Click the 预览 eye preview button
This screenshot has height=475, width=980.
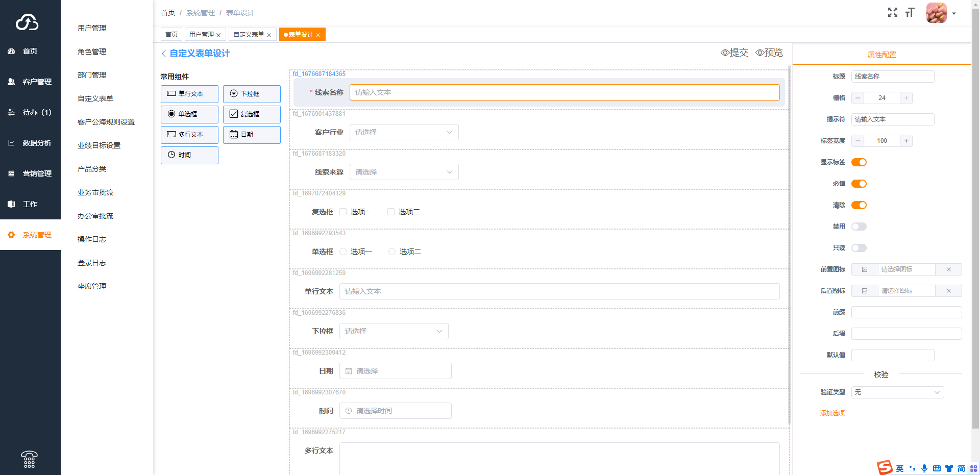pos(769,53)
